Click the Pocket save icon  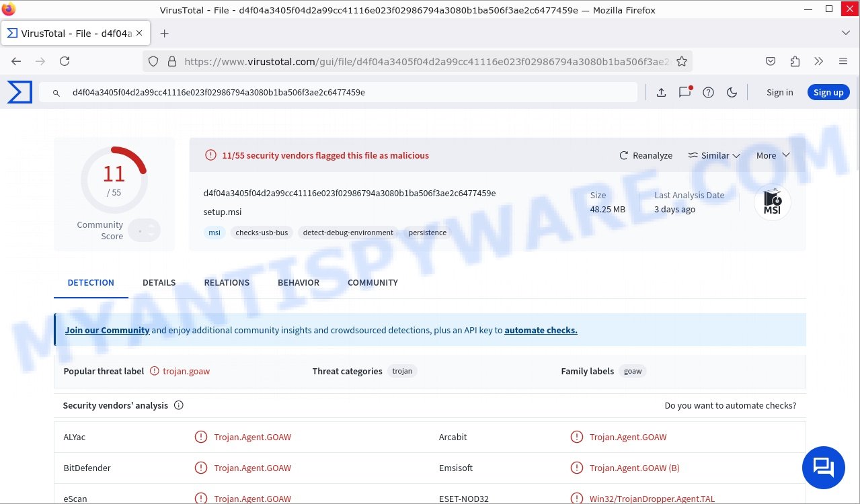click(771, 61)
